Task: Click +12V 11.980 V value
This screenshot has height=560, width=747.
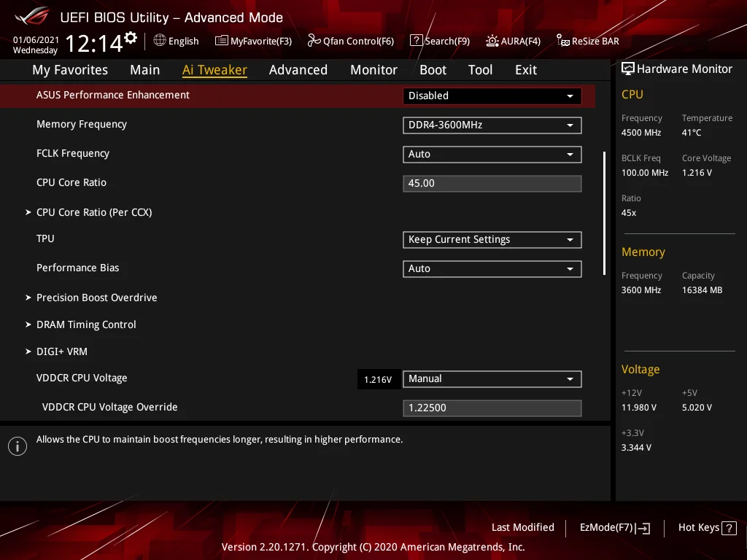Action: (x=639, y=408)
